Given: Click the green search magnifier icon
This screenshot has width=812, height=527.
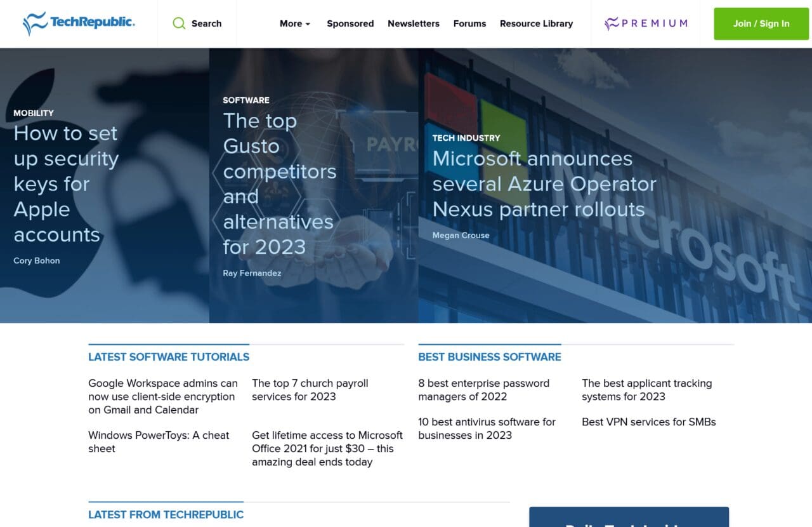Looking at the screenshot, I should pos(180,23).
